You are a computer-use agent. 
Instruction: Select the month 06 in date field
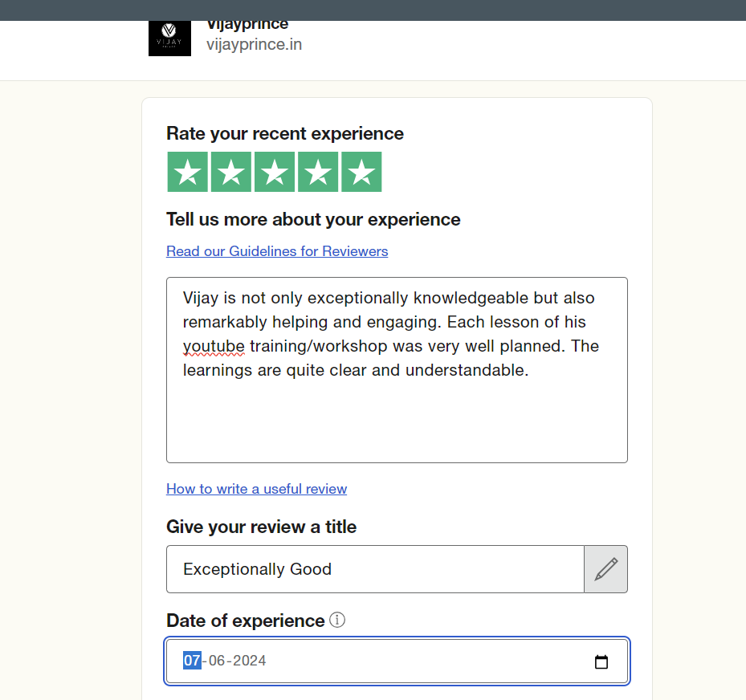click(217, 661)
